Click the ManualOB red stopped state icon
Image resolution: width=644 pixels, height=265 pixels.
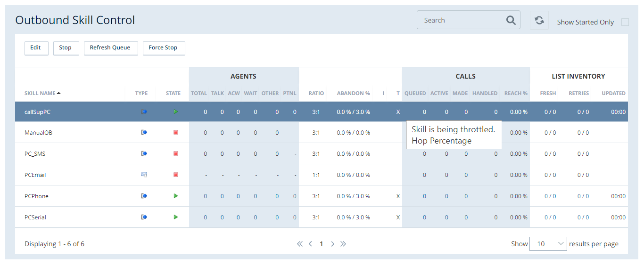coord(176,132)
